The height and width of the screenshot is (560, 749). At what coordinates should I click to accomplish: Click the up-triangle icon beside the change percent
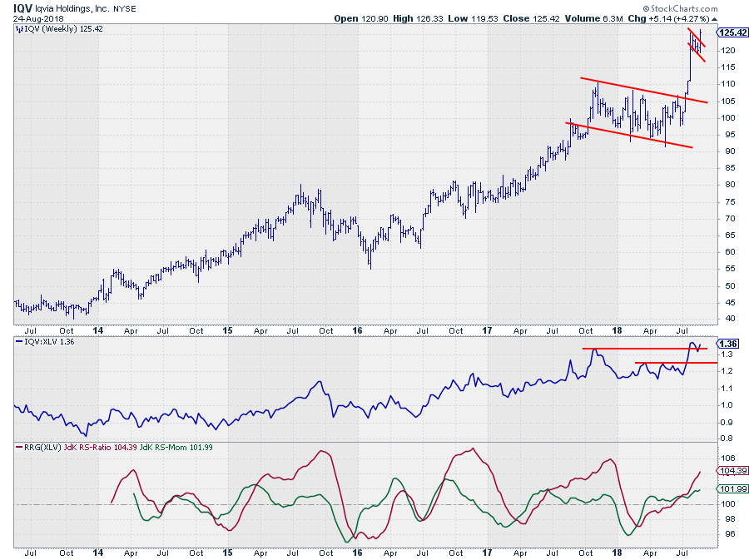click(x=714, y=19)
